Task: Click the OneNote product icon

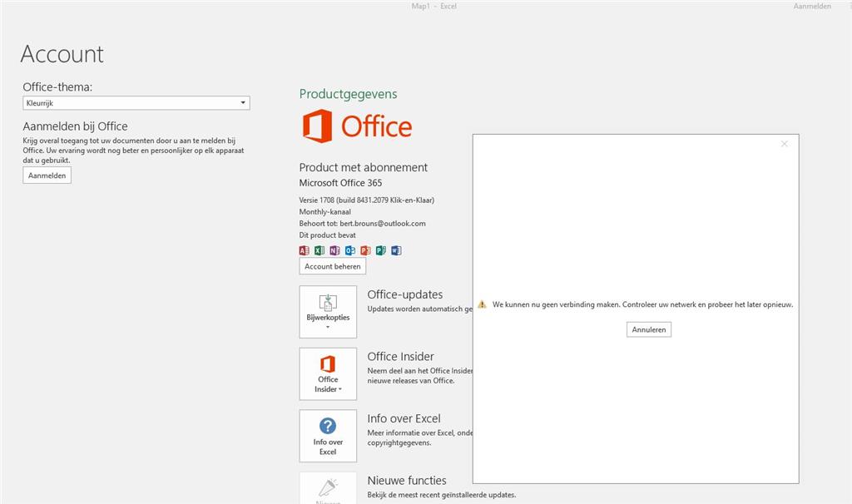Action: (334, 250)
